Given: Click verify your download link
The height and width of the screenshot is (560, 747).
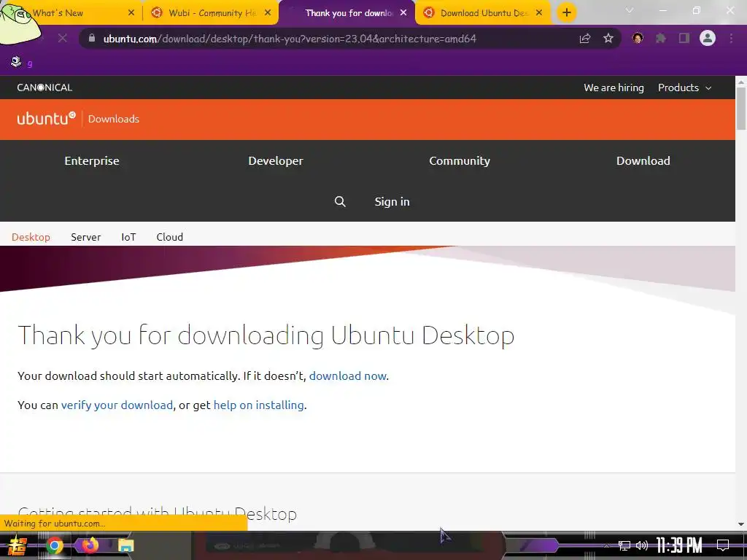Looking at the screenshot, I should [x=117, y=405].
